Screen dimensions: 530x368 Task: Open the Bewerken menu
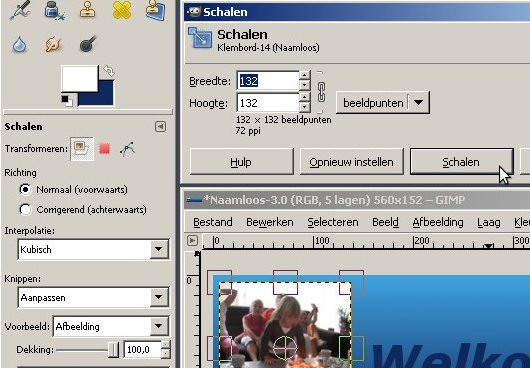click(270, 222)
